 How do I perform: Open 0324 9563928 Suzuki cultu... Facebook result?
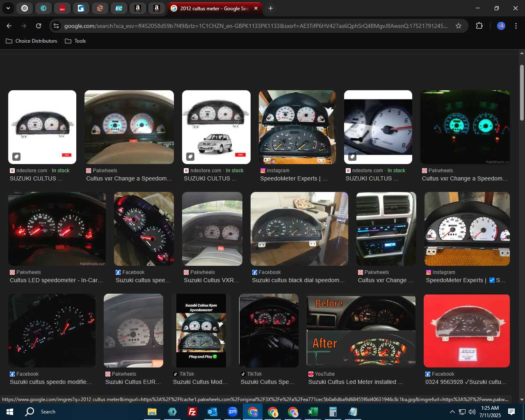point(466,382)
